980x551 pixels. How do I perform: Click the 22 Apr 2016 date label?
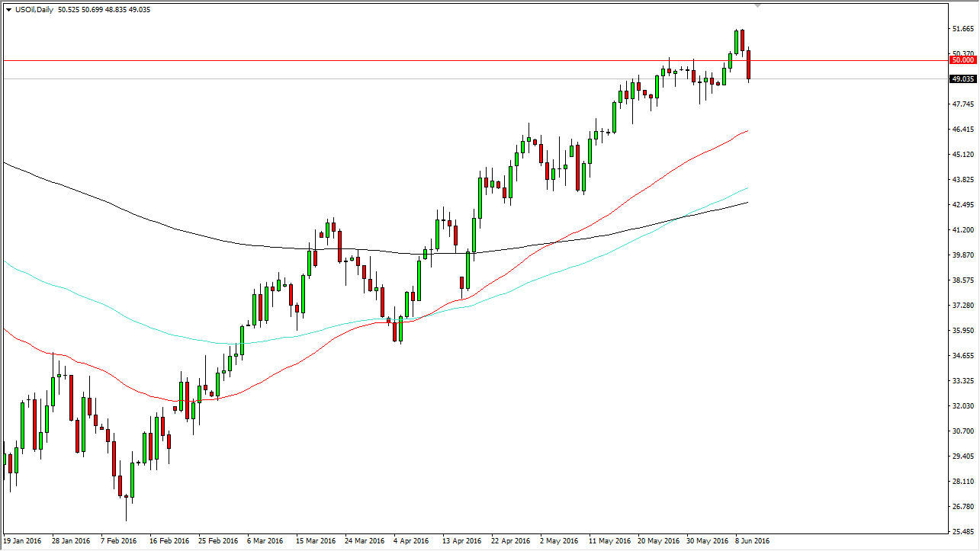point(511,541)
